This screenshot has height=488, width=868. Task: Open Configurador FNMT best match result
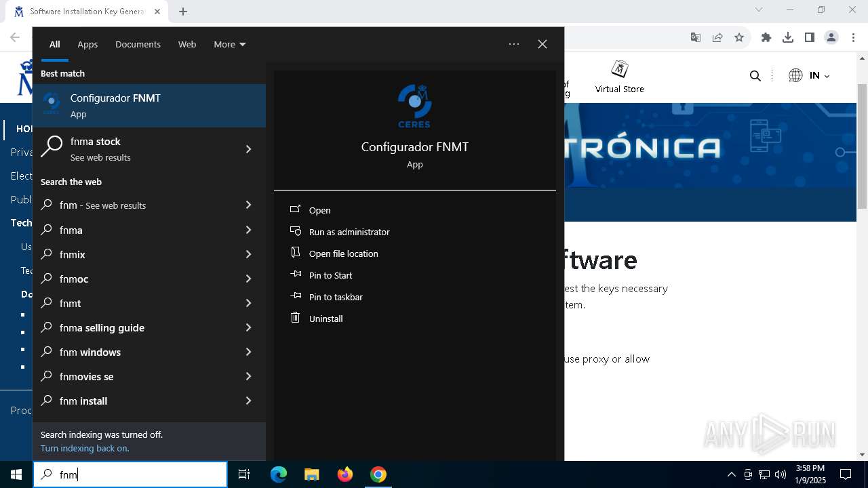pos(149,106)
